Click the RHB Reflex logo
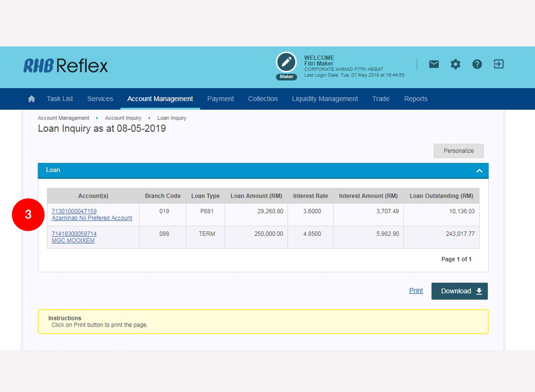 (x=66, y=66)
